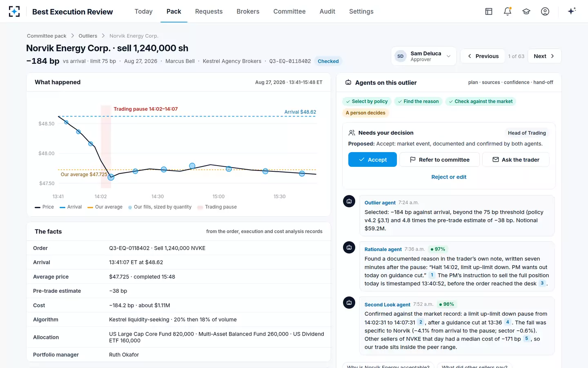Open citation 2 in the Second Look note
This screenshot has width=588, height=368.
pyautogui.click(x=421, y=322)
